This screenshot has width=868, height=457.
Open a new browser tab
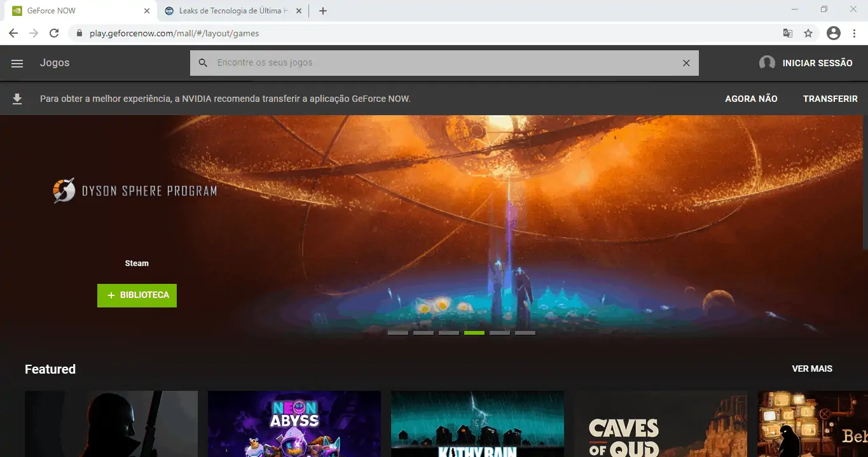pos(323,11)
